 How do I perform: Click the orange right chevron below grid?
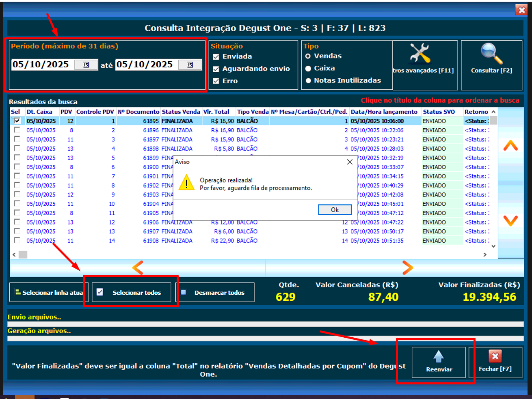tap(407, 267)
